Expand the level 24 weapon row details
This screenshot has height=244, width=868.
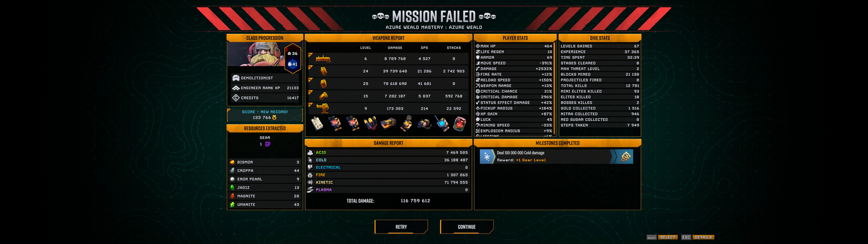tap(311, 67)
